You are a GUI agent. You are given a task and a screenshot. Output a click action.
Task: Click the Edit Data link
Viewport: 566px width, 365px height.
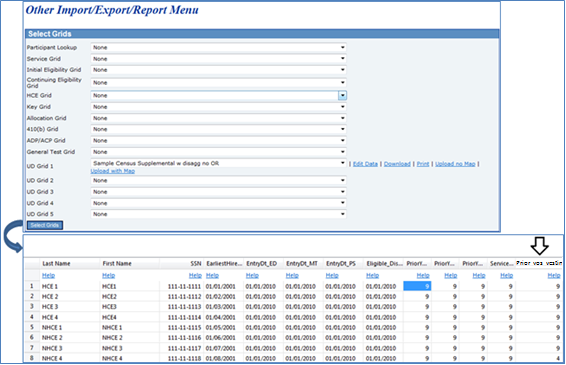point(365,164)
